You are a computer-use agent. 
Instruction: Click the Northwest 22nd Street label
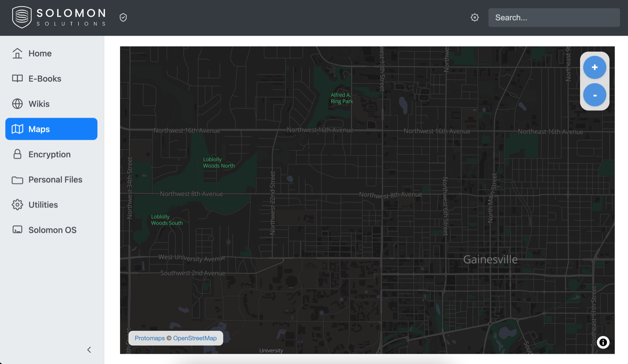click(273, 203)
